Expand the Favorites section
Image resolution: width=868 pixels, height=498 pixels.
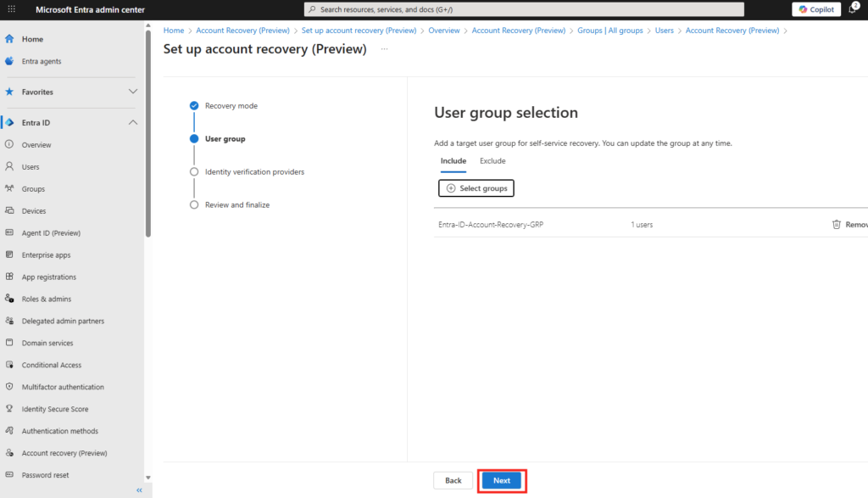click(132, 92)
